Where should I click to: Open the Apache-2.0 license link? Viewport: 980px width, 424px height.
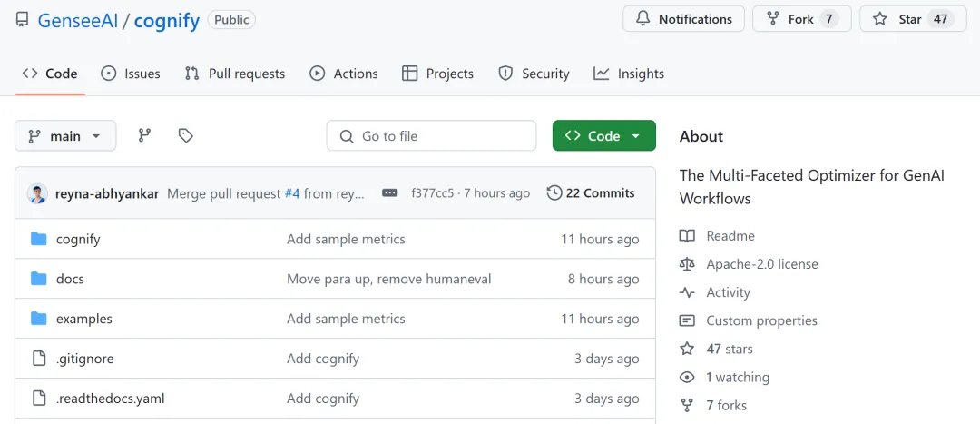(762, 264)
